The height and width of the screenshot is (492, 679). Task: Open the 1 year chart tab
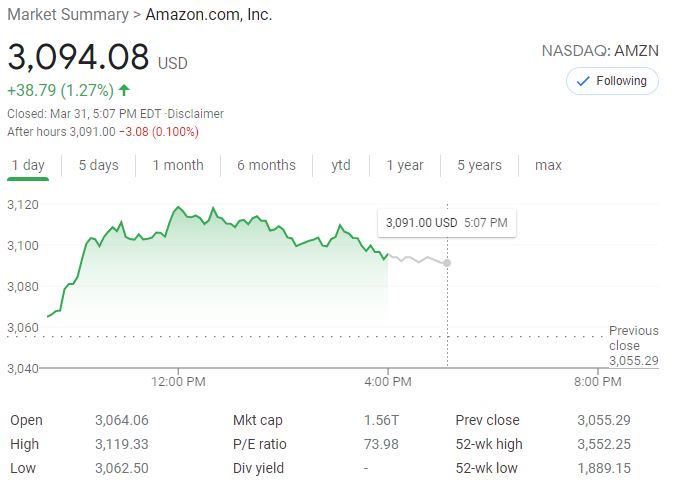[x=405, y=165]
